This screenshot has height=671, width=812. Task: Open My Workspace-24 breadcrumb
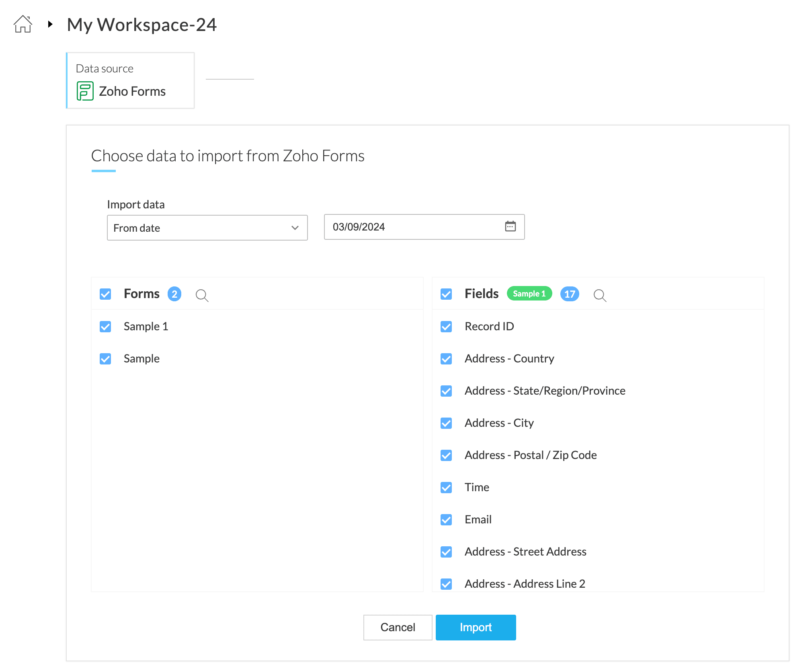click(x=141, y=25)
